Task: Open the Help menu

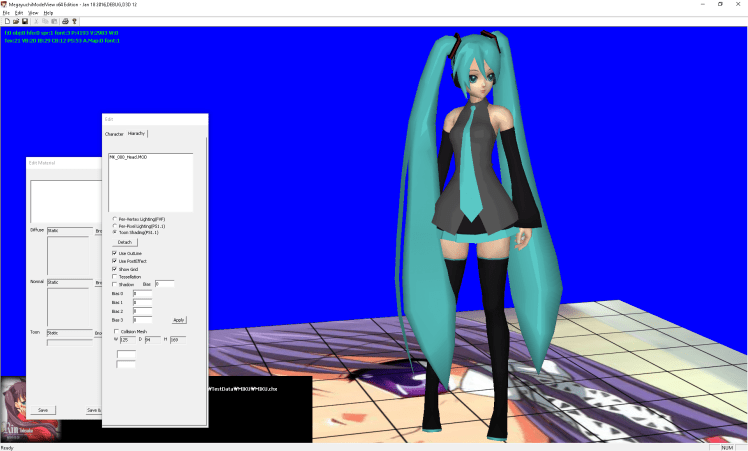Action: pos(48,13)
